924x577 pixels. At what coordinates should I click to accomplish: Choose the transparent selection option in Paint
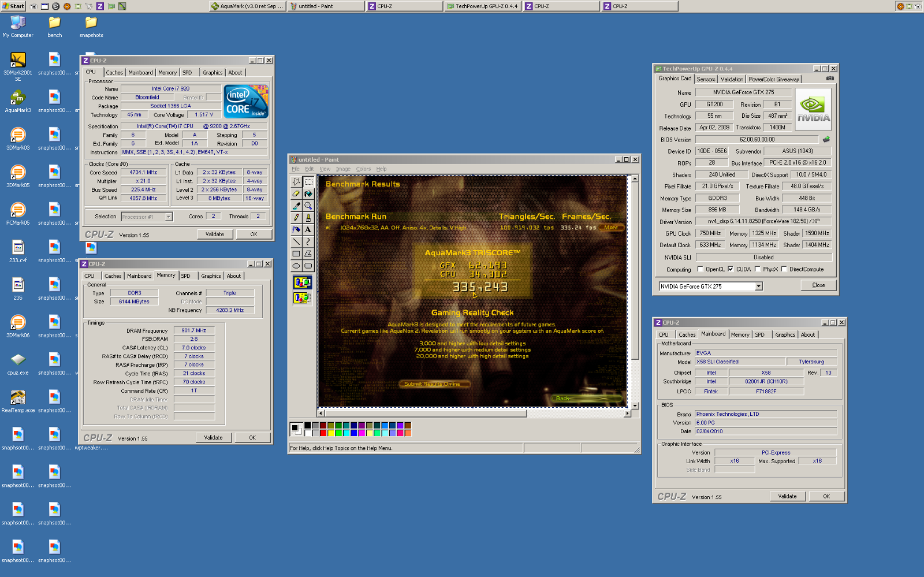point(302,298)
